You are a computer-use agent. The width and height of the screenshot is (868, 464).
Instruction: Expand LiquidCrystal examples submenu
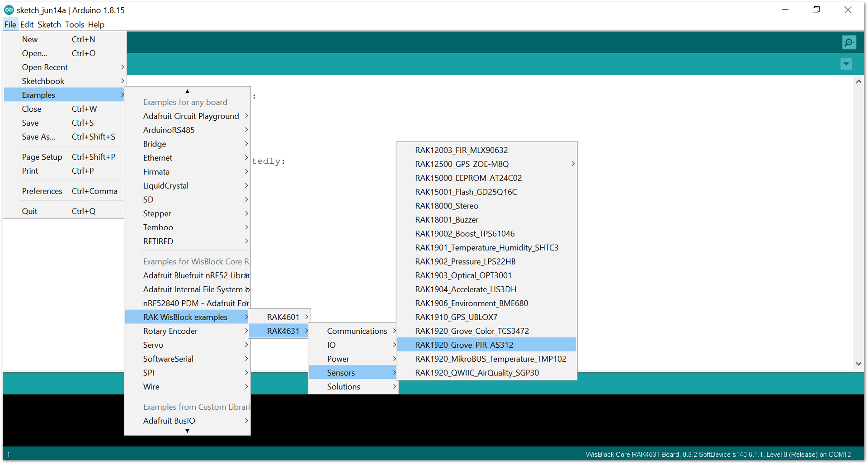click(187, 186)
